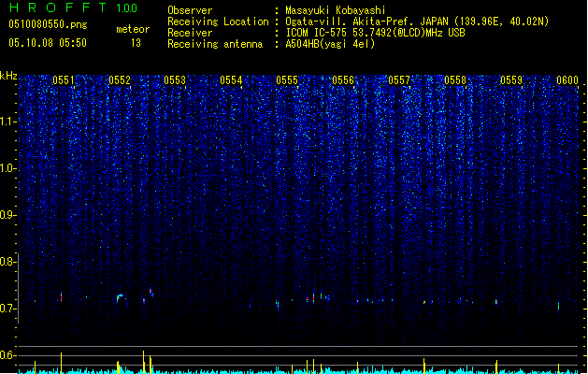Click the 0552 time marker

[x=120, y=80]
